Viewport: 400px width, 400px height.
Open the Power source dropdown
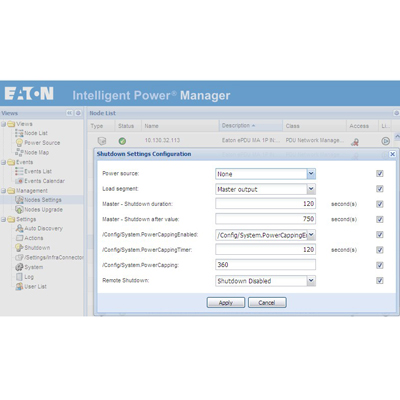point(311,174)
